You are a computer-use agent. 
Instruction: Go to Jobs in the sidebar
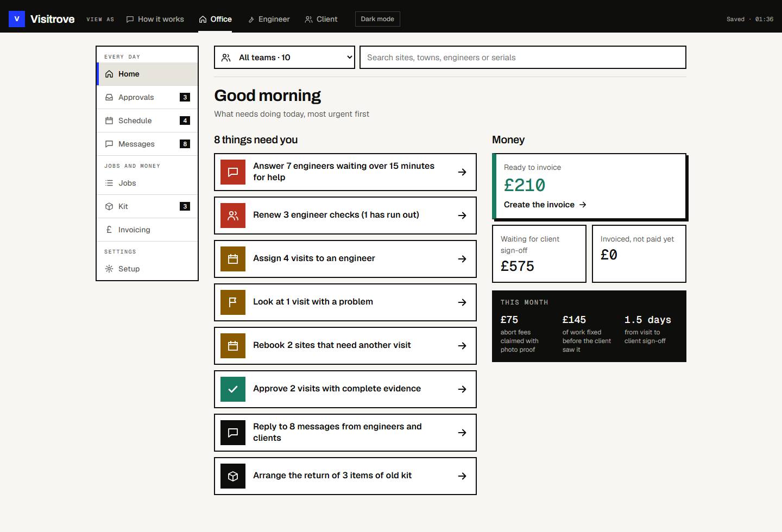[147, 183]
